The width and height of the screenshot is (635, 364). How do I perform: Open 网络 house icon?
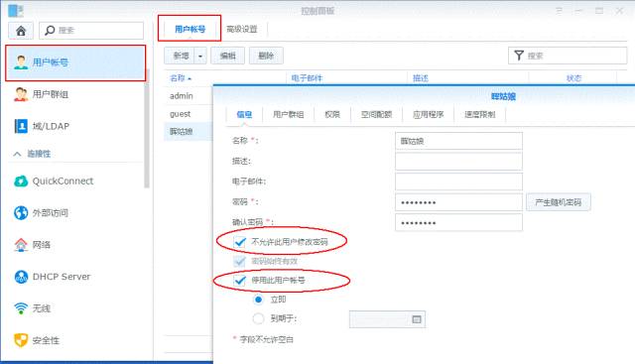(21, 245)
